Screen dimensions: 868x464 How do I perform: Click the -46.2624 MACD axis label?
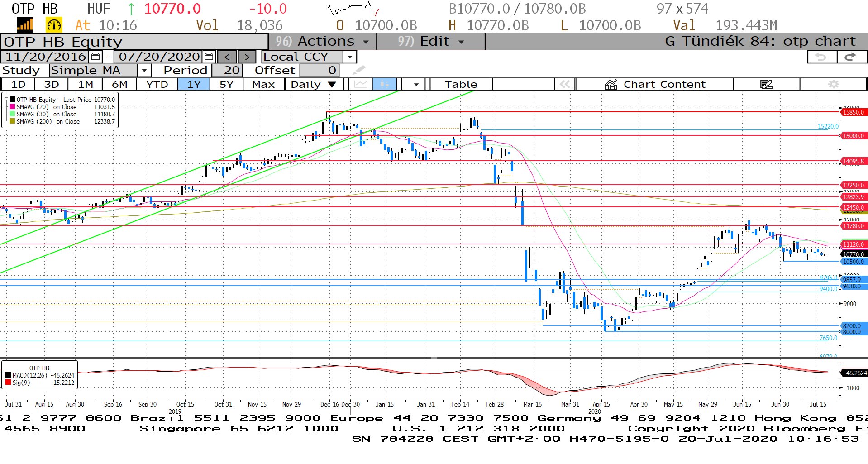point(854,373)
